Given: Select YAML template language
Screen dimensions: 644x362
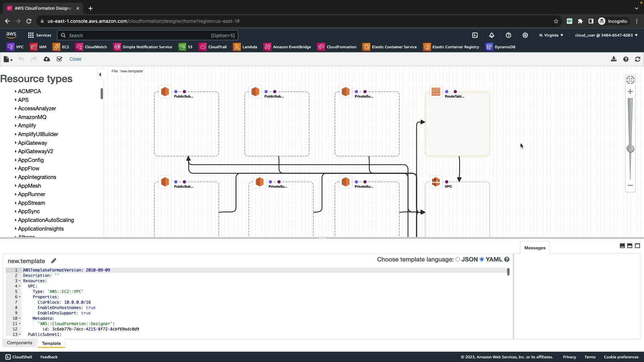Looking at the screenshot, I should click(x=482, y=259).
